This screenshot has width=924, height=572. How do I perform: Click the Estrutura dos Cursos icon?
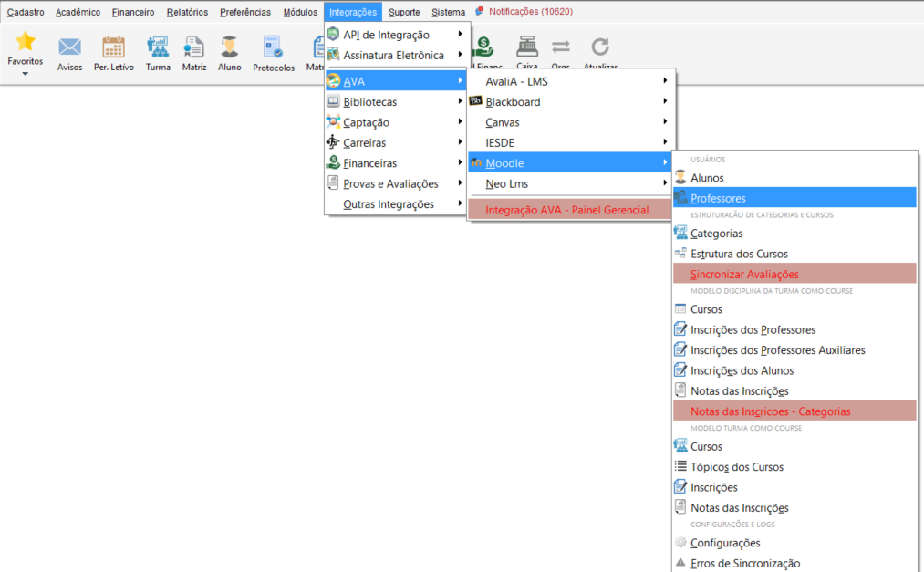pos(680,253)
